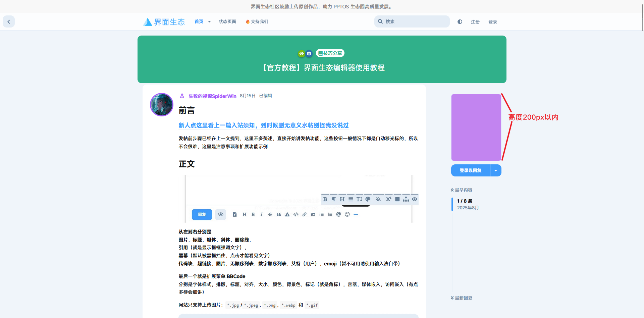Screen dimensions: 644x318
Task: Open 支持我们 with the flame icon
Action: tap(257, 21)
